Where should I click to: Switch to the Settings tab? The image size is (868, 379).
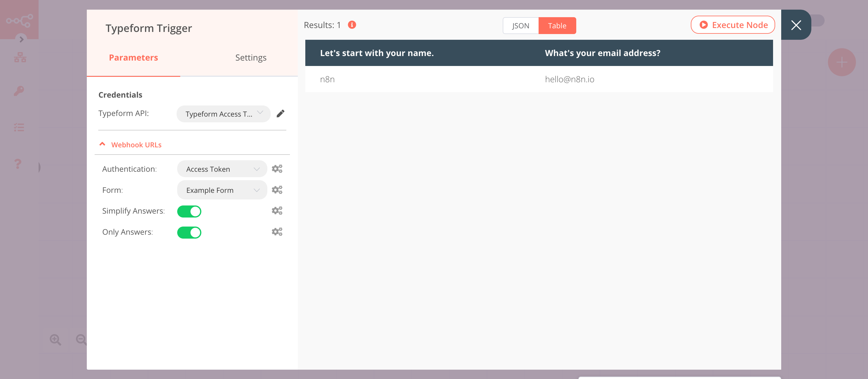pos(251,57)
